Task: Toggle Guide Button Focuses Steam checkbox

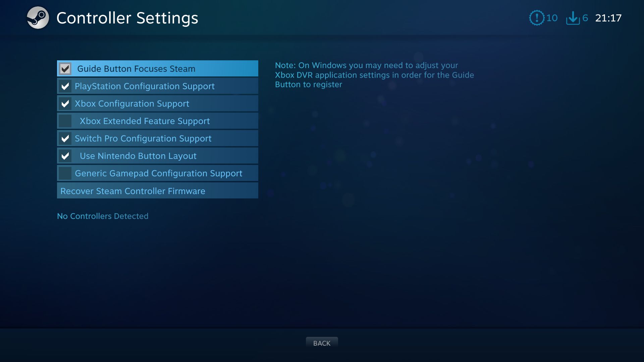Action: (x=65, y=68)
